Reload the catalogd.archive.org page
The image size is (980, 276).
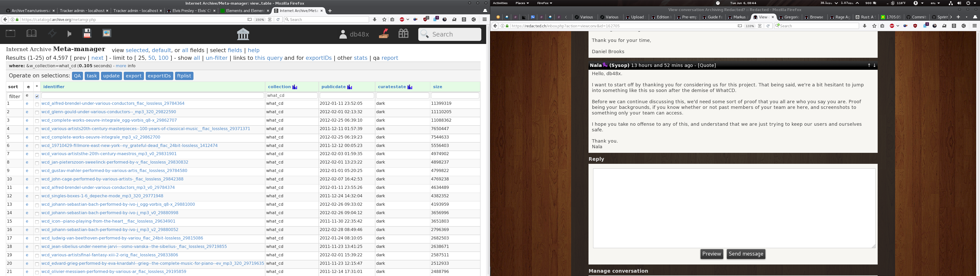coord(278,19)
